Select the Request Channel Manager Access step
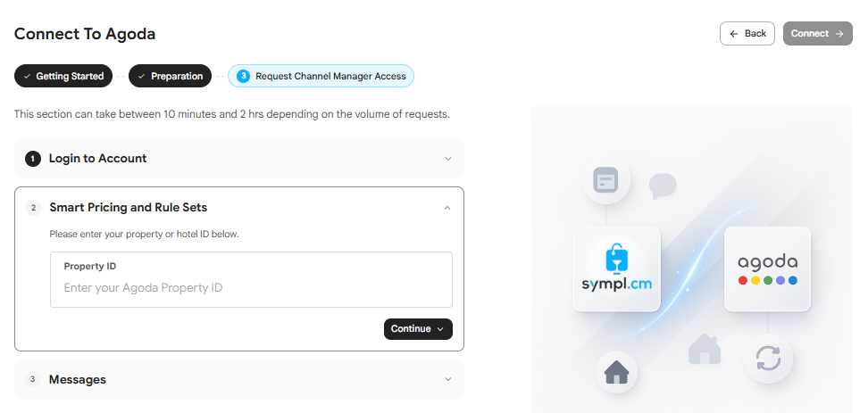 coord(321,77)
